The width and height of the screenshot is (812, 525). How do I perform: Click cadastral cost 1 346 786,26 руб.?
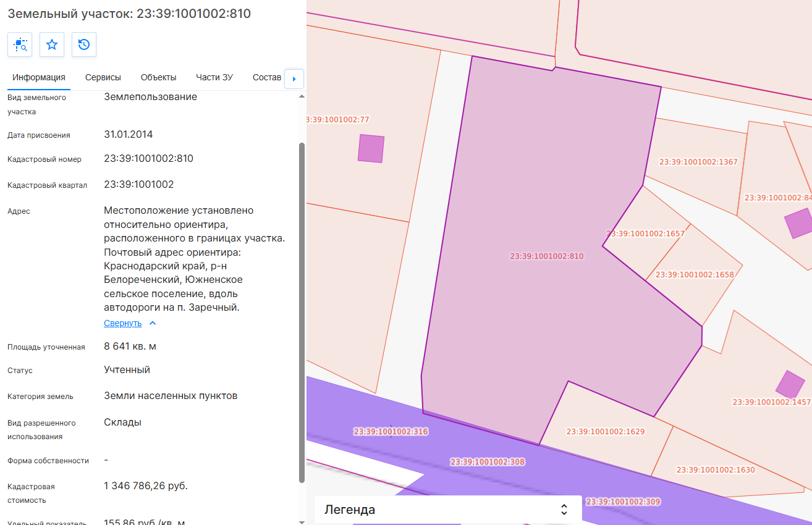(x=146, y=485)
